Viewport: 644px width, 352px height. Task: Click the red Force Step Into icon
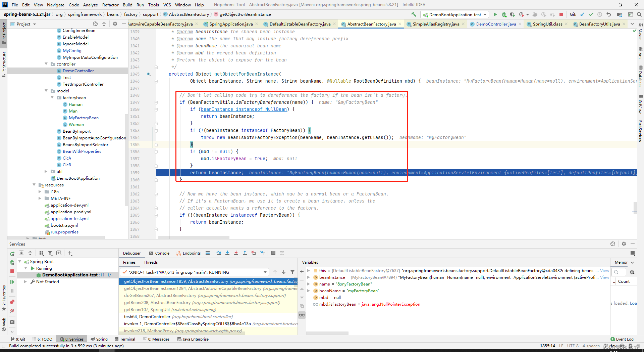[236, 253]
